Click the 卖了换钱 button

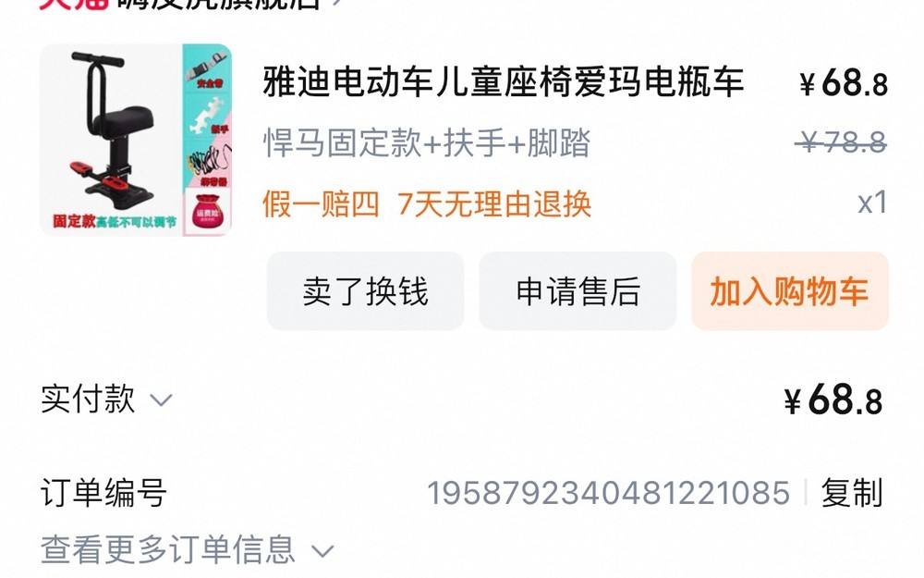(365, 290)
